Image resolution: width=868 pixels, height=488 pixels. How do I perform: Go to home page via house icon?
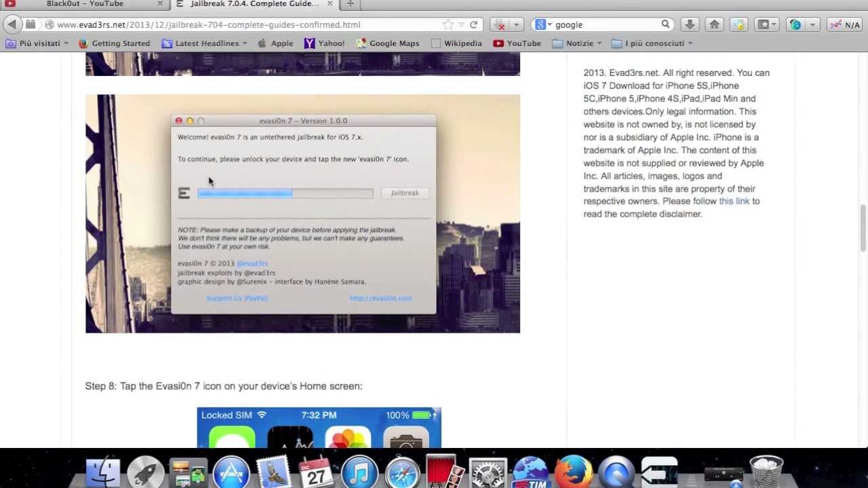pos(714,24)
